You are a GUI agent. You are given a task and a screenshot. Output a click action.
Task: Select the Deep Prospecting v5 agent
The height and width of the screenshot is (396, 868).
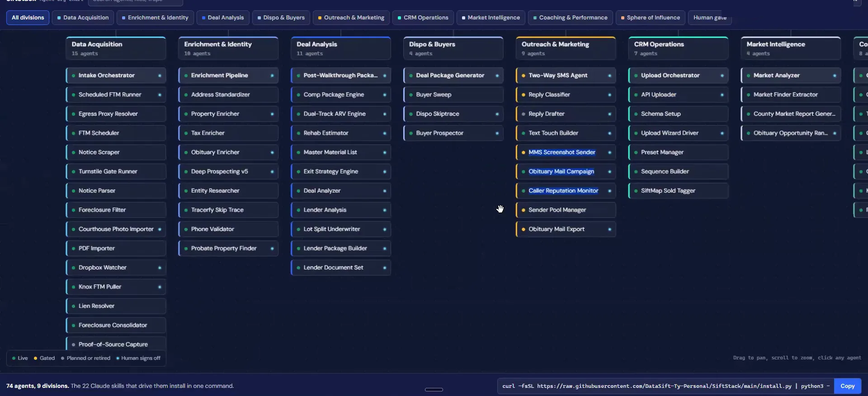point(228,172)
